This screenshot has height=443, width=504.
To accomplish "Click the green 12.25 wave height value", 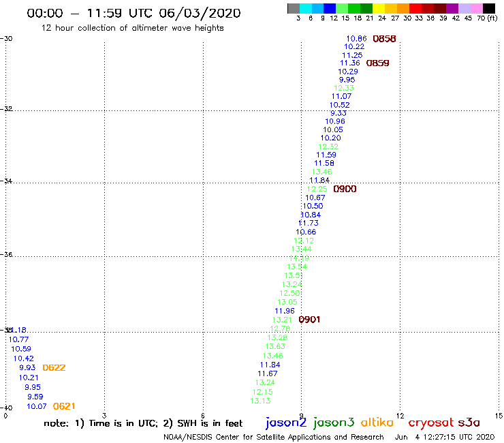I will 317,189.
